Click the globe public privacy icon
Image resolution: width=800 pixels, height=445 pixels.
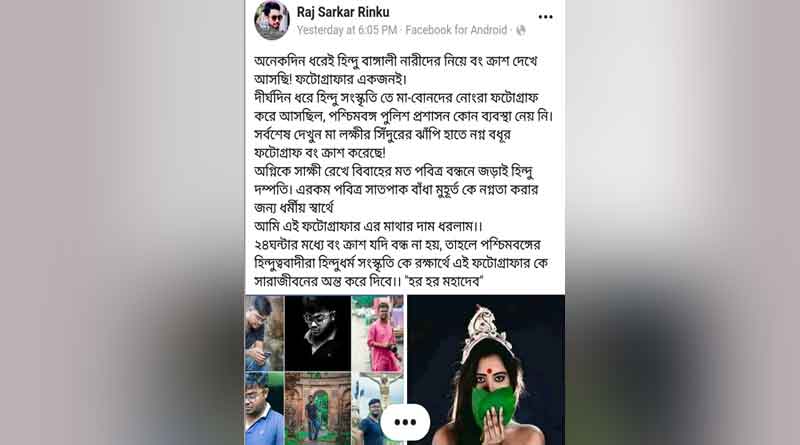(x=521, y=30)
